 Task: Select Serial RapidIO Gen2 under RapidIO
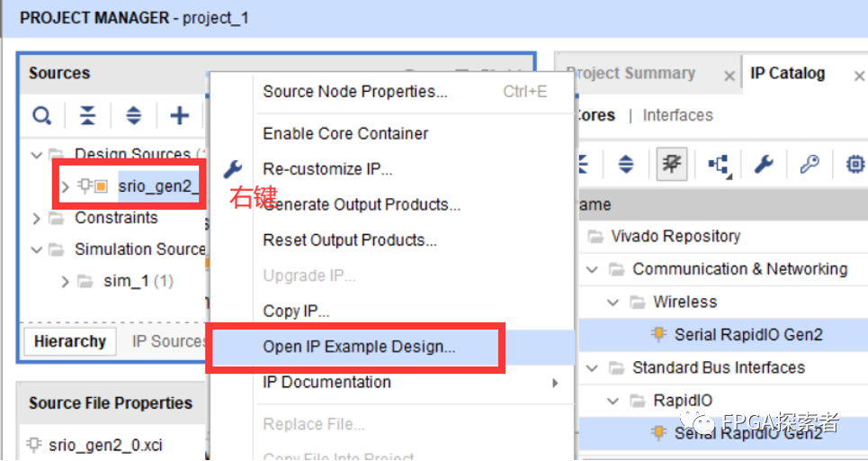click(x=748, y=433)
